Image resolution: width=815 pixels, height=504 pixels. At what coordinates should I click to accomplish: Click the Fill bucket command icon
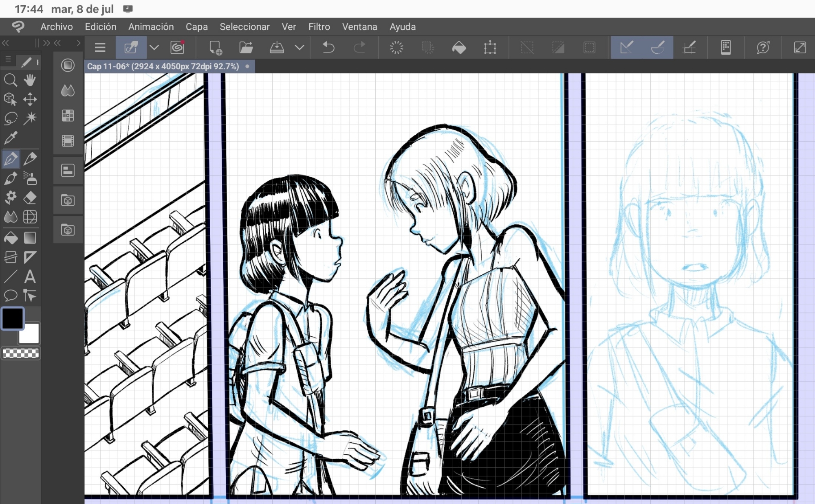point(459,48)
